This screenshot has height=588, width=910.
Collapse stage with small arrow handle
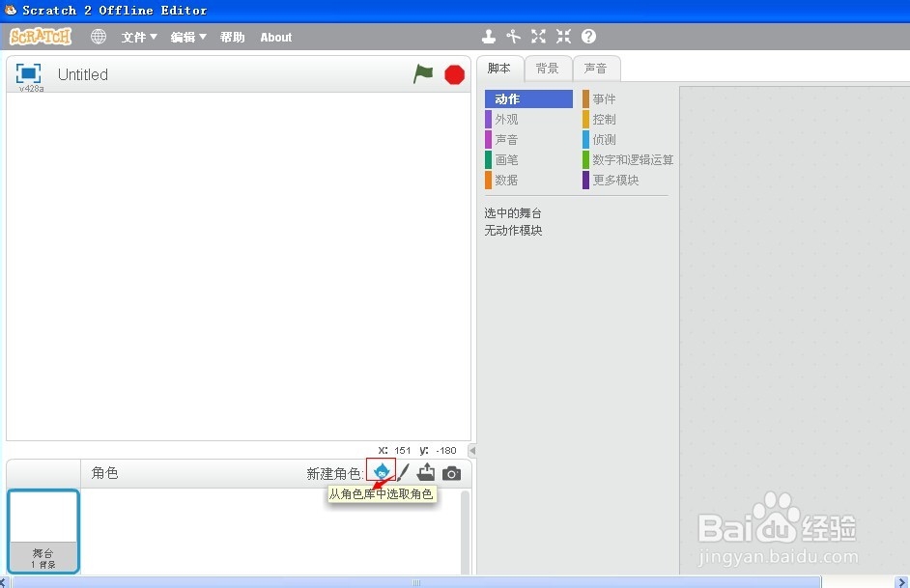(472, 451)
